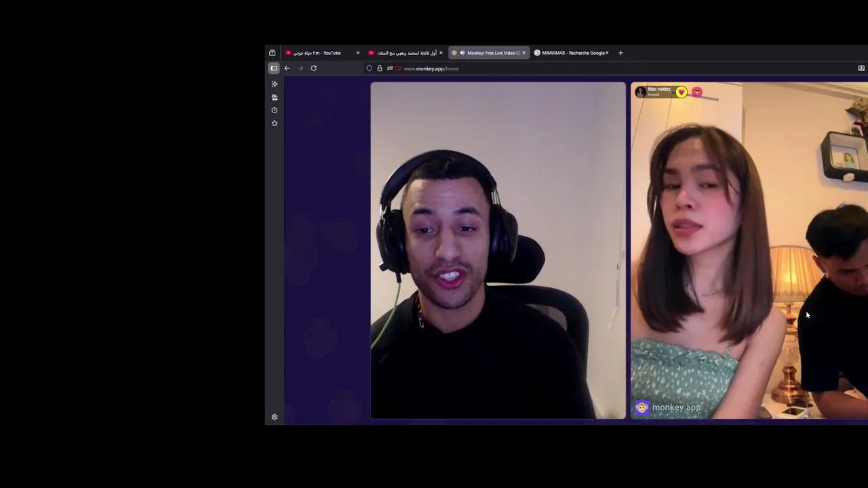The height and width of the screenshot is (488, 868).
Task: Click the partner's video panel
Action: pos(749,251)
